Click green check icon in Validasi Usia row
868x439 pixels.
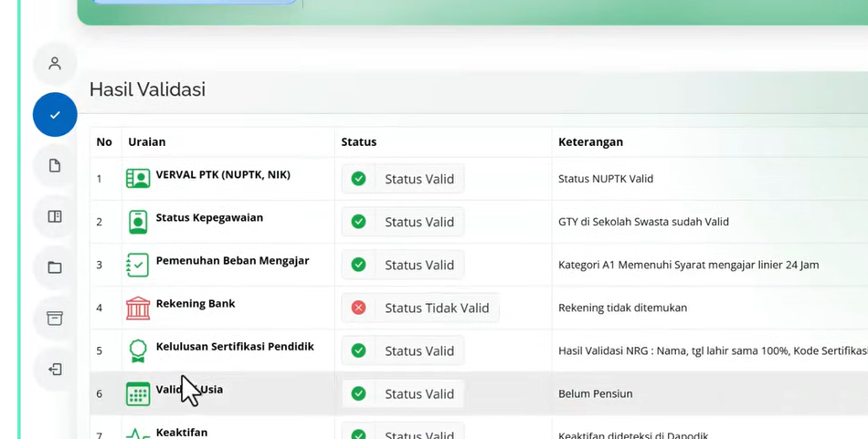(x=358, y=393)
